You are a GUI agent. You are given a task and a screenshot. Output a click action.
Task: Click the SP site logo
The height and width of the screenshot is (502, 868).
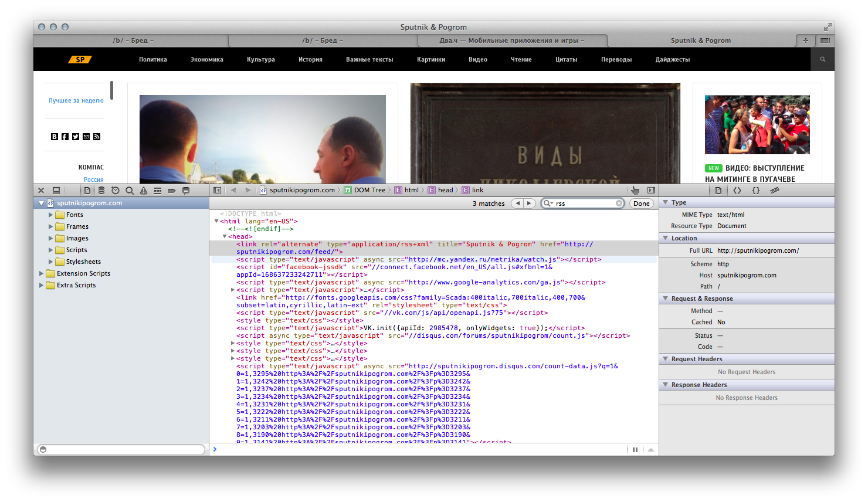tap(80, 59)
